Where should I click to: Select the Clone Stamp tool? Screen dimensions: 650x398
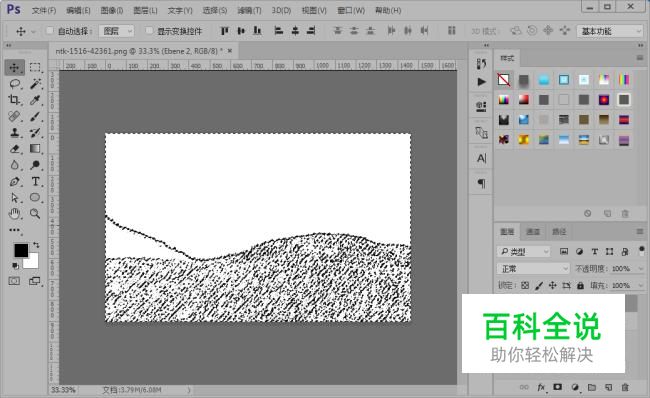[15, 133]
